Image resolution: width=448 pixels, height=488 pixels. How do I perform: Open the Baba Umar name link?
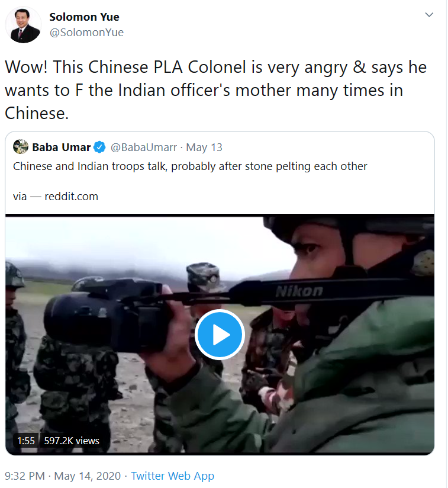coord(61,147)
